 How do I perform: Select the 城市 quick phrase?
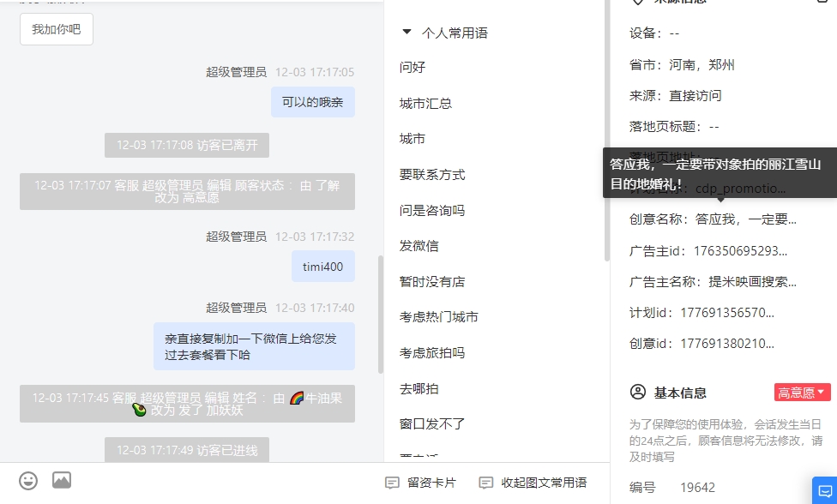click(412, 139)
